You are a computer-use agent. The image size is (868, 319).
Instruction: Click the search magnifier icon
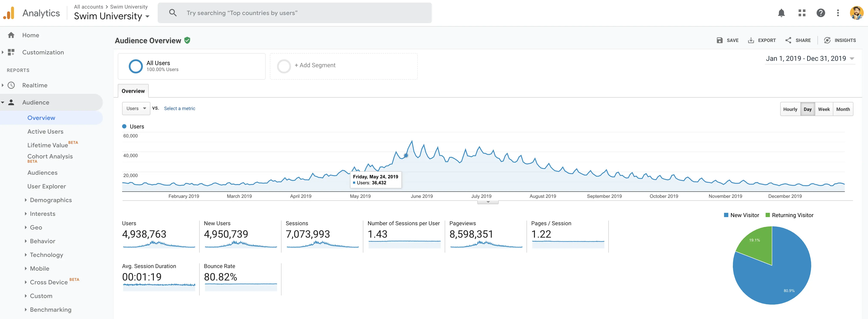click(173, 13)
